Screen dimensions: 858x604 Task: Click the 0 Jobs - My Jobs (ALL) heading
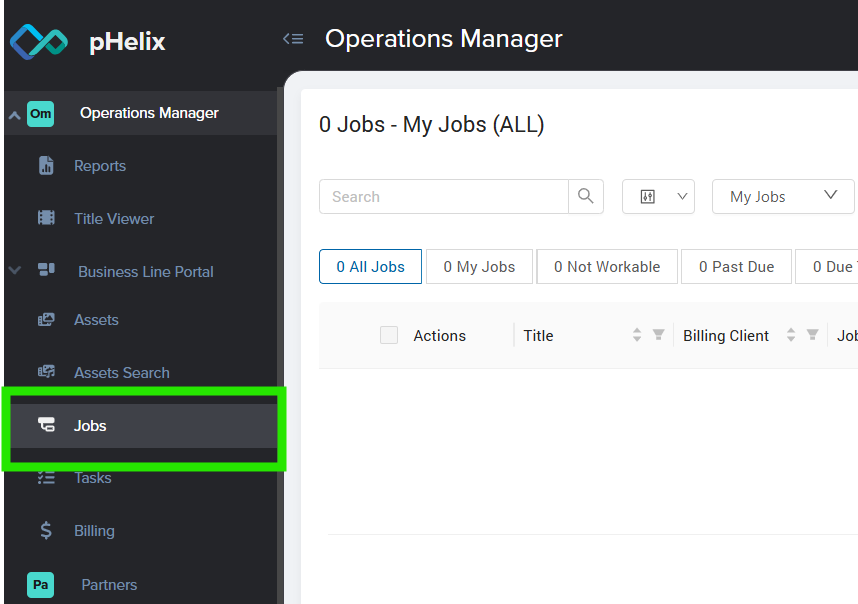431,124
